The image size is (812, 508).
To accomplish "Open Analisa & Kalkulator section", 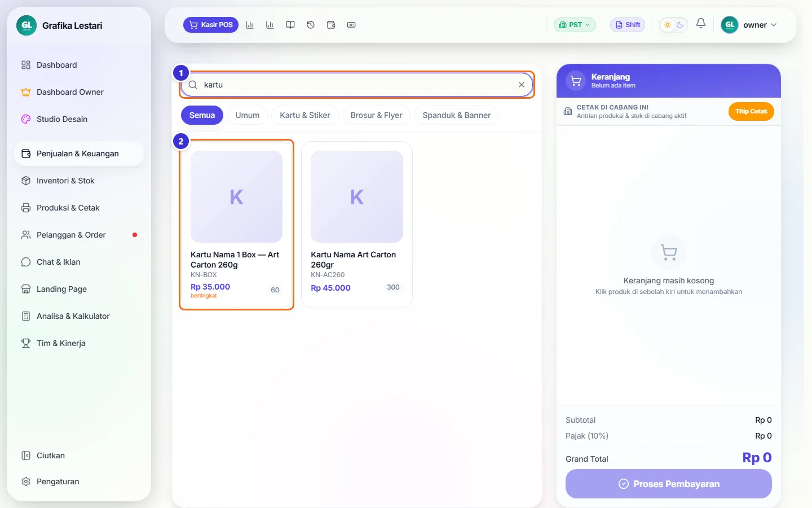I will point(79,316).
